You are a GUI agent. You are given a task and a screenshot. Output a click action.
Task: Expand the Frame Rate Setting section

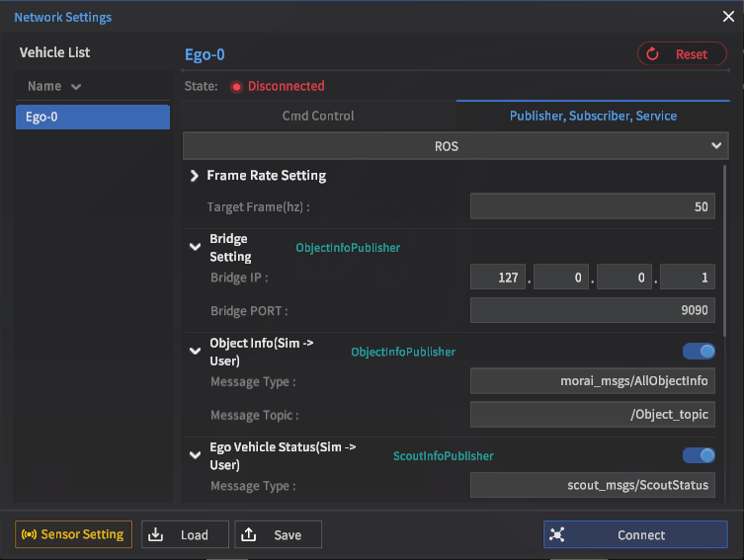tap(194, 176)
